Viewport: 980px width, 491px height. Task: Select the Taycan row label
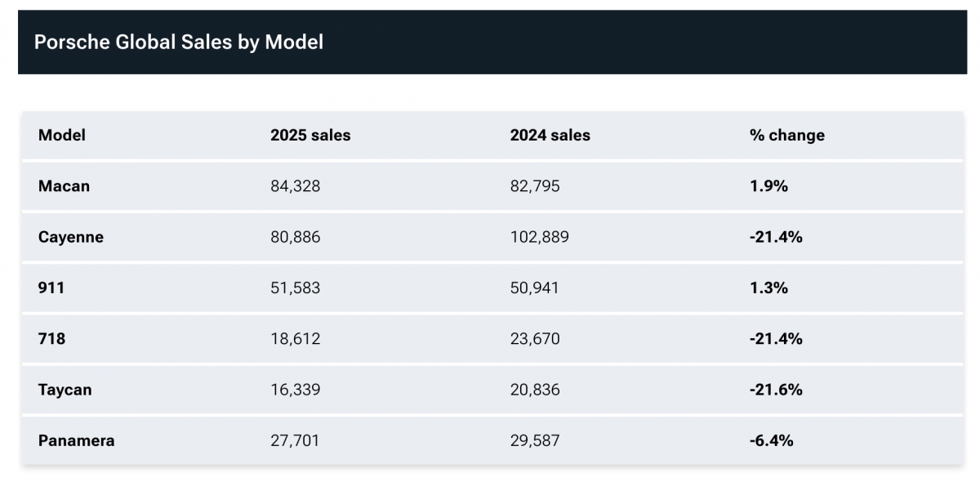tap(65, 390)
